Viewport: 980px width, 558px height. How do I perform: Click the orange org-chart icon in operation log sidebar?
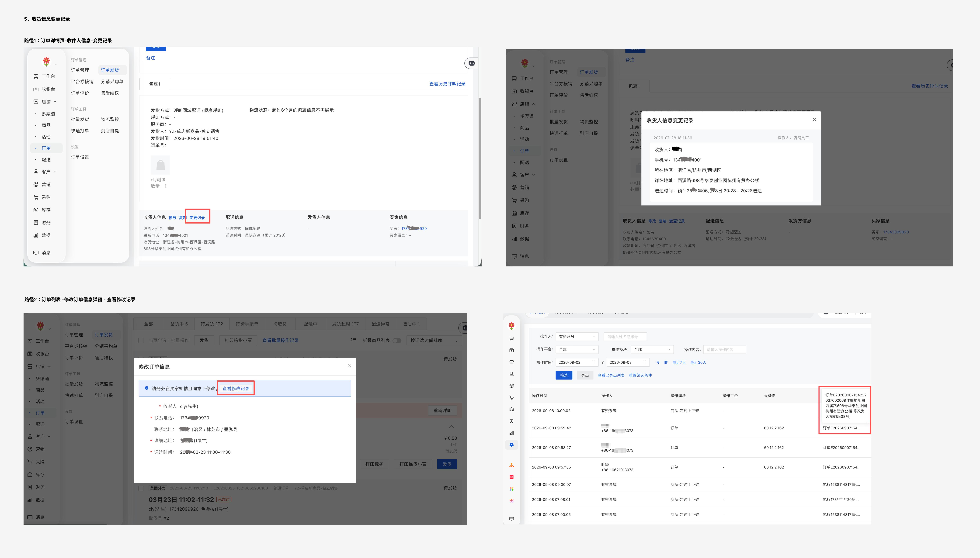[x=511, y=465]
